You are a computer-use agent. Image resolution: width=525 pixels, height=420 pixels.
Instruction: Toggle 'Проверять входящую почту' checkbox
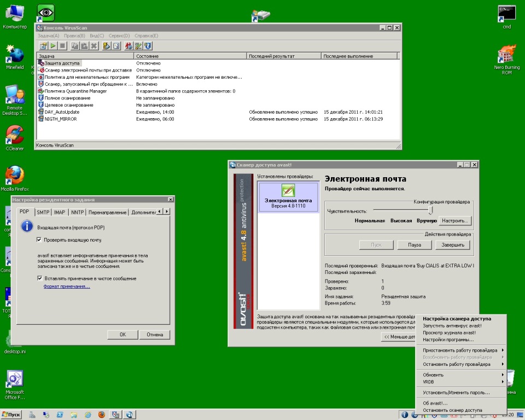click(39, 240)
